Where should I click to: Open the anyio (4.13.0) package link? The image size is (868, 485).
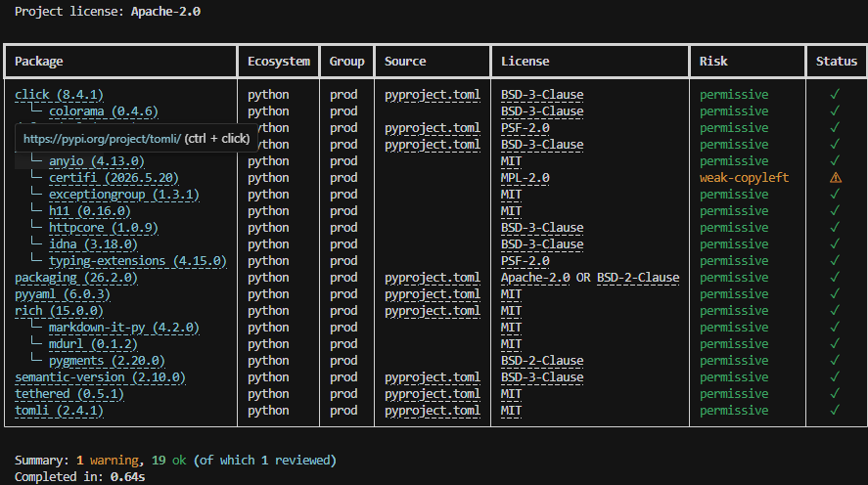(x=96, y=161)
